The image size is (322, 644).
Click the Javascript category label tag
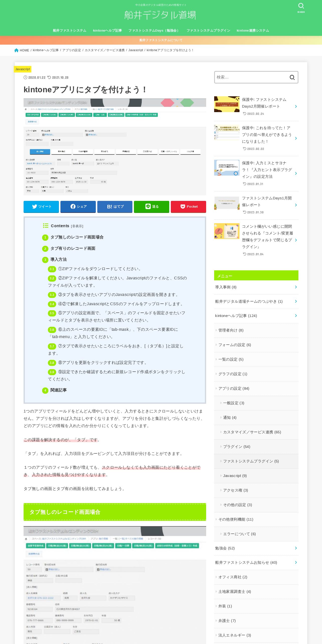23,69
